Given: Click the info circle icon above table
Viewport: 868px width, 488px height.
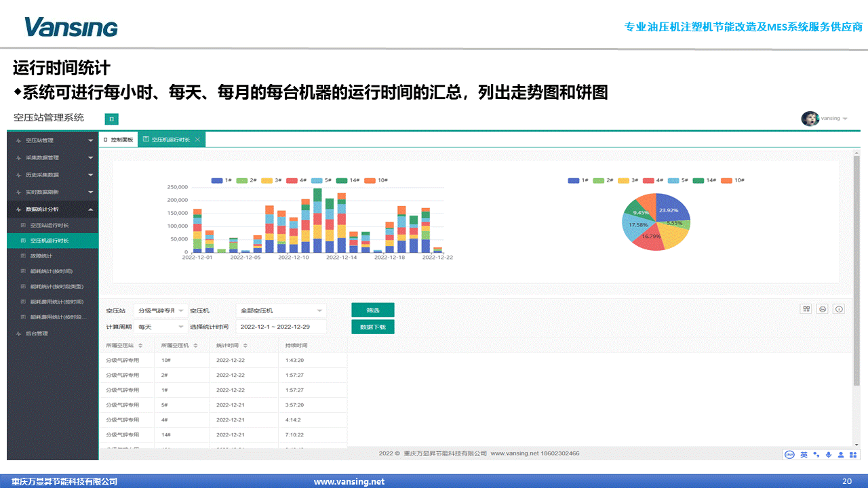Looking at the screenshot, I should 839,309.
